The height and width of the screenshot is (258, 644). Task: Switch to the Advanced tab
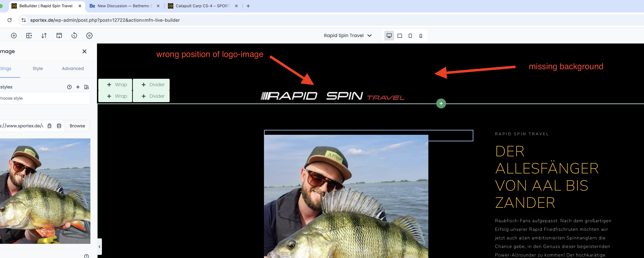[x=73, y=68]
